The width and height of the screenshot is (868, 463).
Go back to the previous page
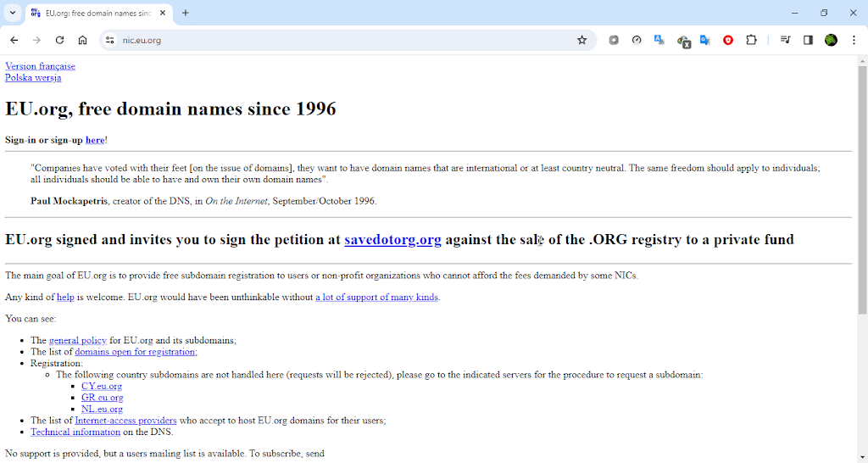[x=14, y=40]
